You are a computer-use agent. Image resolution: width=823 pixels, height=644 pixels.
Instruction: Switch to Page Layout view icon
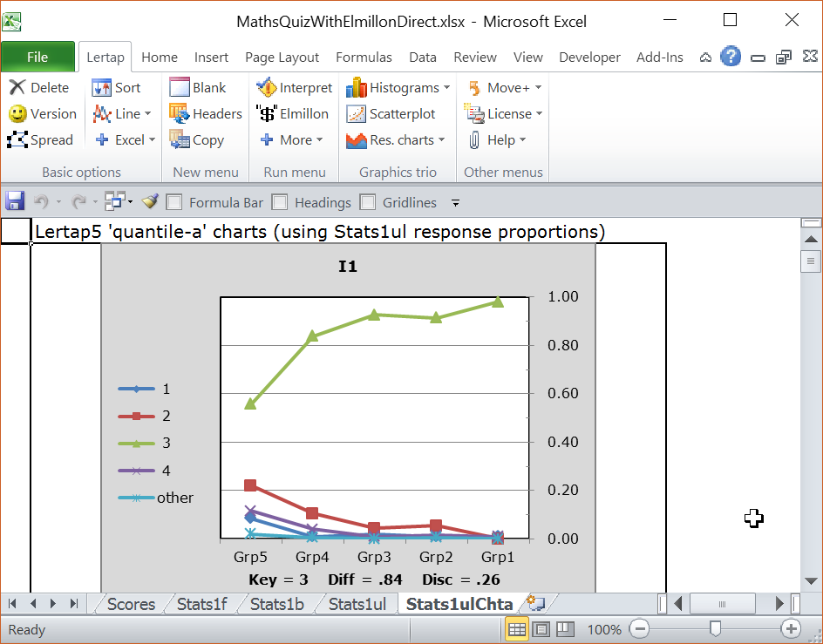(541, 629)
